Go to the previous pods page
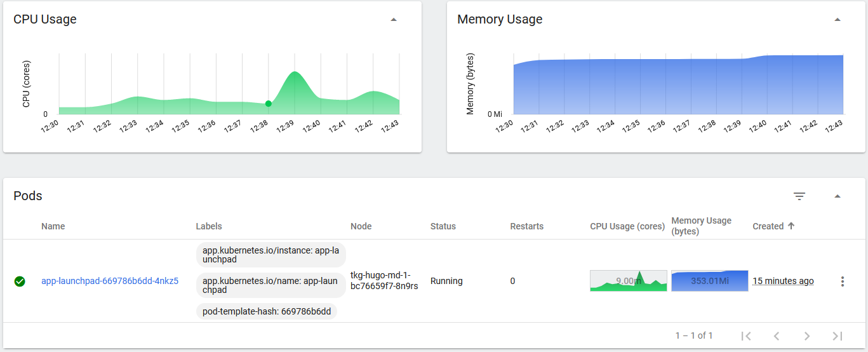The width and height of the screenshot is (868, 352). [776, 335]
